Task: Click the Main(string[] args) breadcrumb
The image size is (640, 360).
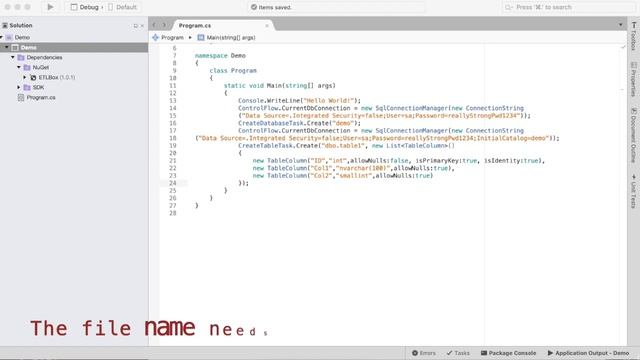Action: coord(227,38)
